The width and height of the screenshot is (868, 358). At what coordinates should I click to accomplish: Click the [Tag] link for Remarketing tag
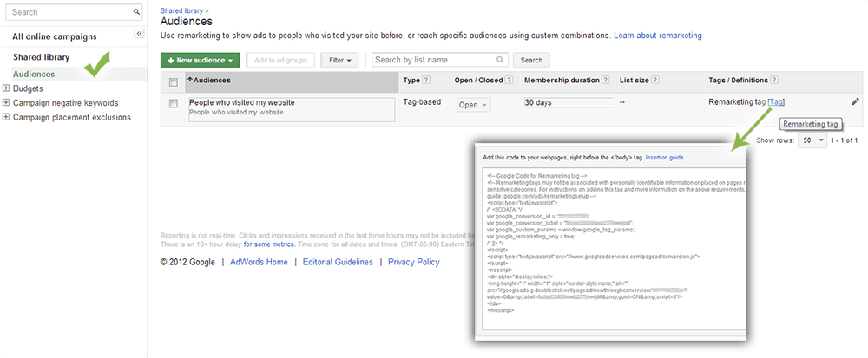pos(776,102)
